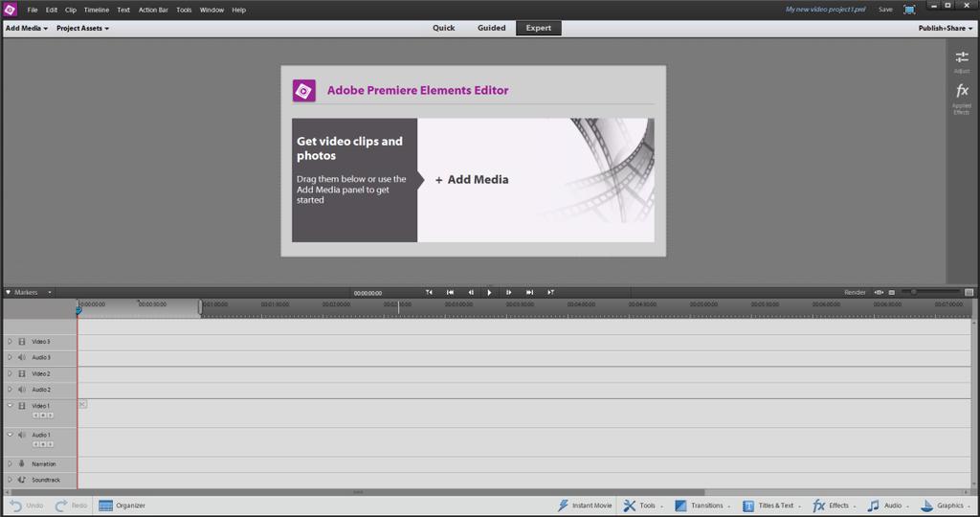
Task: Open the Titles & Text panel
Action: pos(770,506)
